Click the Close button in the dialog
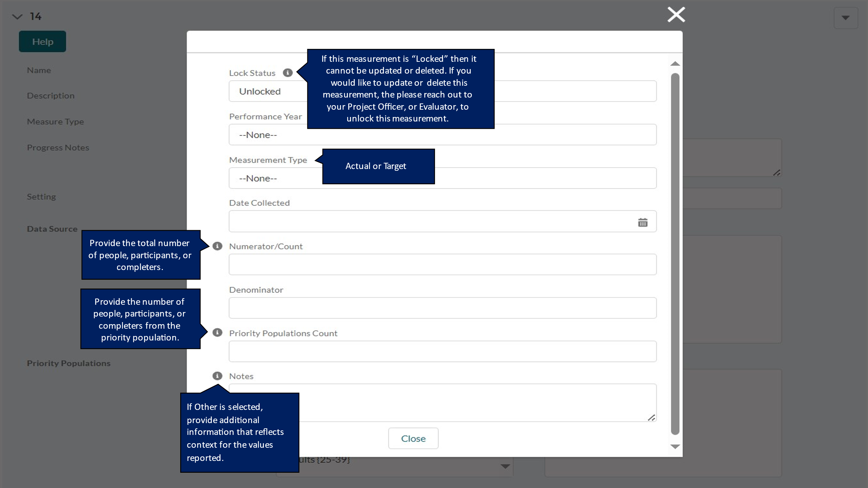The image size is (868, 488). tap(413, 439)
